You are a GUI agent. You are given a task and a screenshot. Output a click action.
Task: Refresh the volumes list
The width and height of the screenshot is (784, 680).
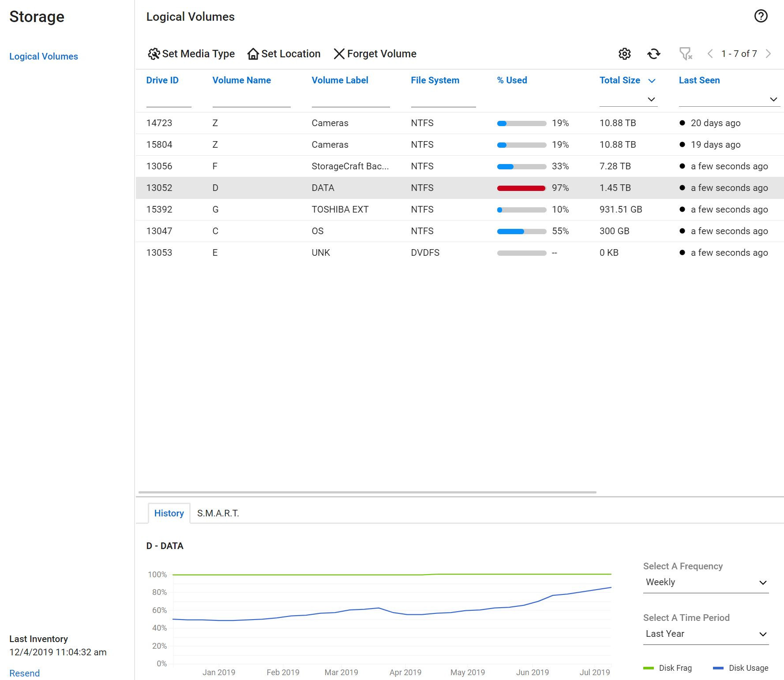point(654,54)
